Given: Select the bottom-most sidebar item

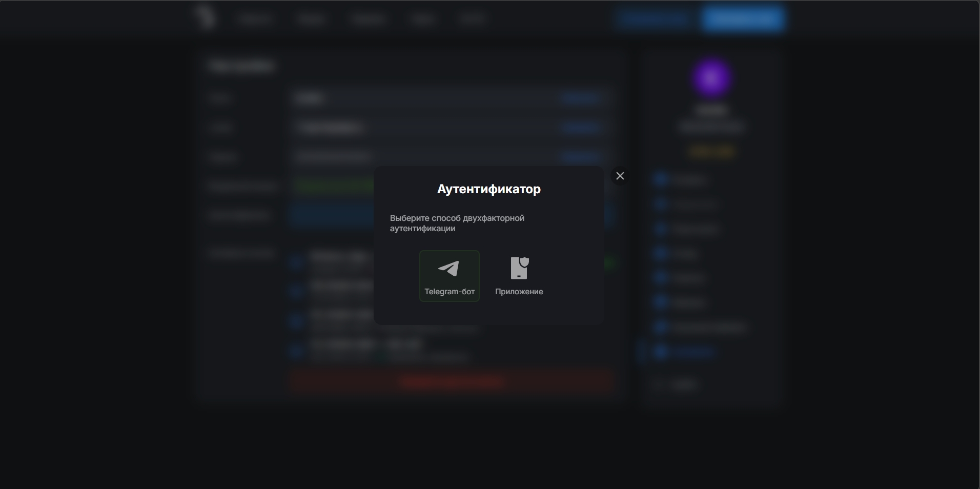Looking at the screenshot, I should coord(684,384).
